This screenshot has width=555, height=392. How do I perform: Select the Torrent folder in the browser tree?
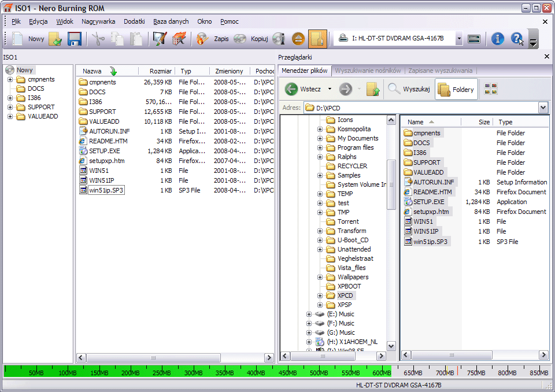tap(348, 221)
